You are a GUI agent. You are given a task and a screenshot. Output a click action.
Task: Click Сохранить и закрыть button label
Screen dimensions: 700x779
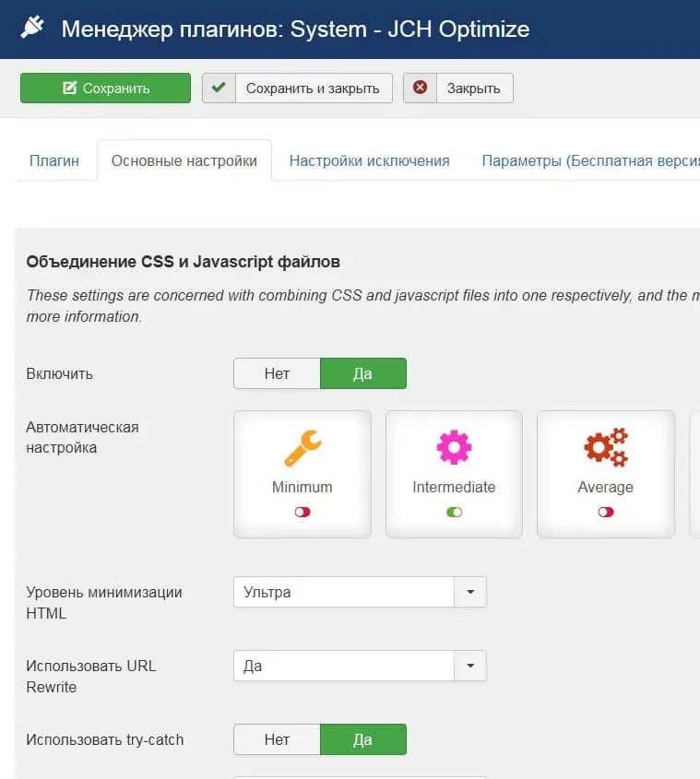click(x=313, y=89)
